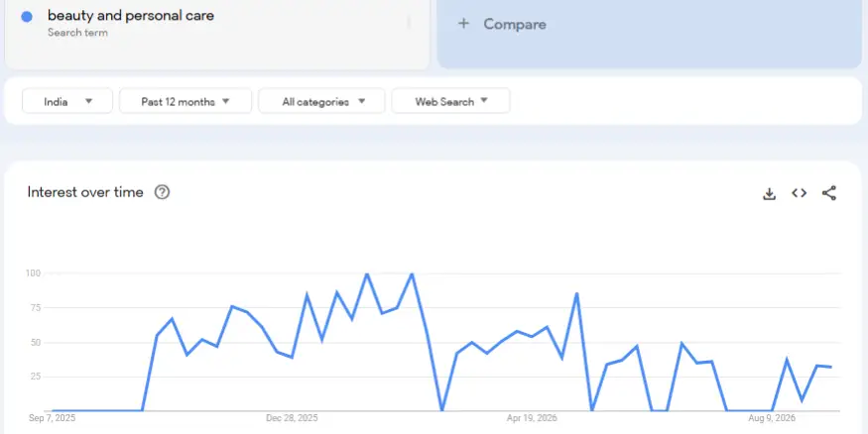The height and width of the screenshot is (434, 868).
Task: Select the Dec 28, 2025 axis label
Action: (x=292, y=418)
